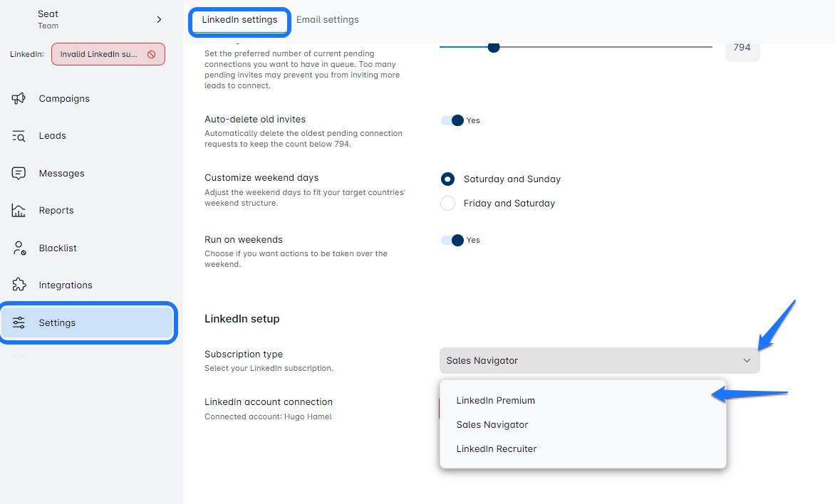
Task: Switch to the Email settings tab
Action: 327,20
